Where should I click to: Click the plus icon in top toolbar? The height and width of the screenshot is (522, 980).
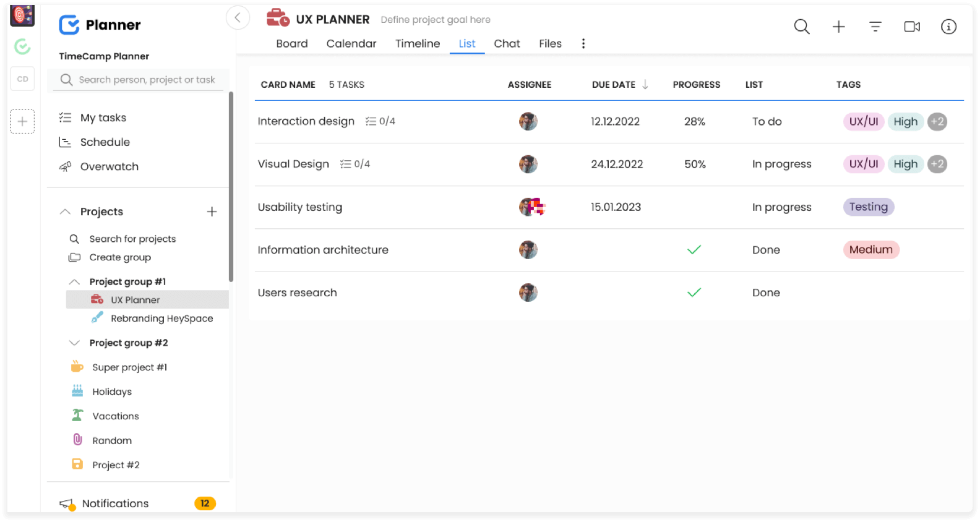click(x=838, y=27)
